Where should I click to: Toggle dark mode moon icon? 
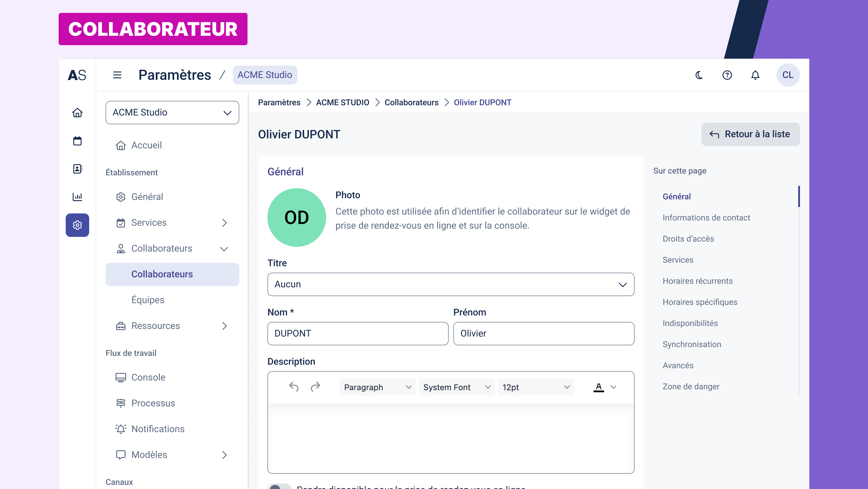[x=699, y=75]
